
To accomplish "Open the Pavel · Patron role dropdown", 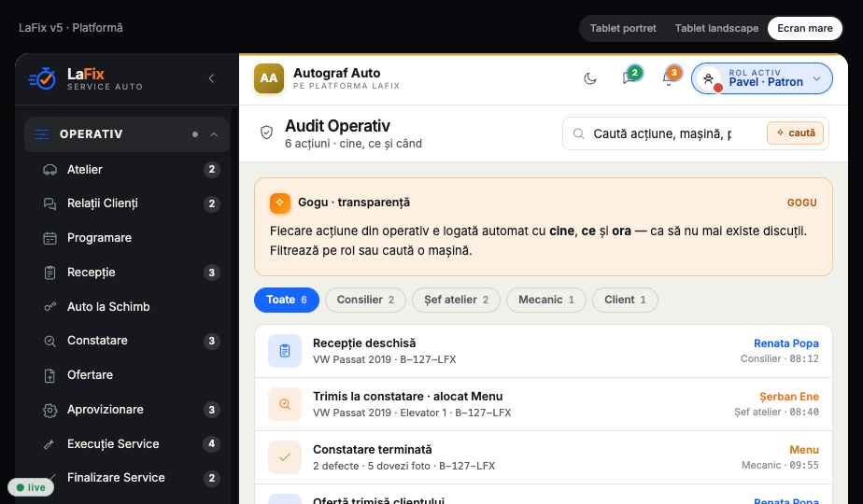I will pyautogui.click(x=762, y=78).
